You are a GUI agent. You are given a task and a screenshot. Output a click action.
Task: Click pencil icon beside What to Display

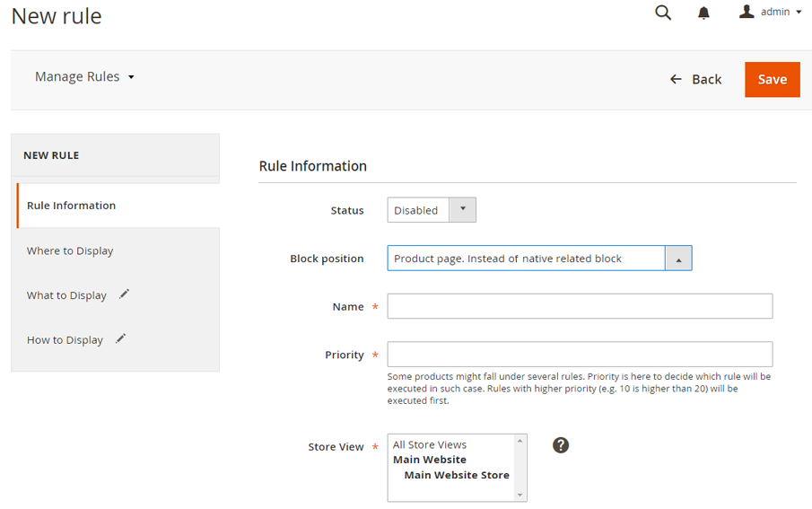125,294
